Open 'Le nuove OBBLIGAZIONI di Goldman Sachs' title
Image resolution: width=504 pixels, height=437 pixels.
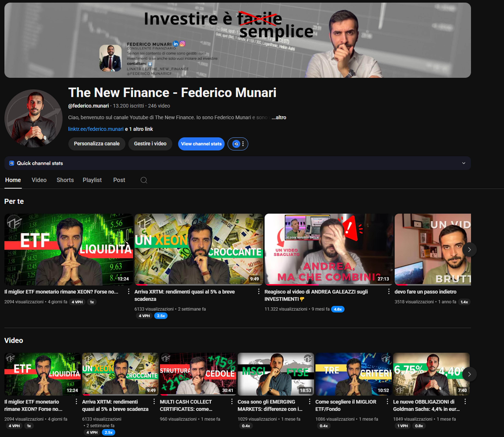coord(426,405)
